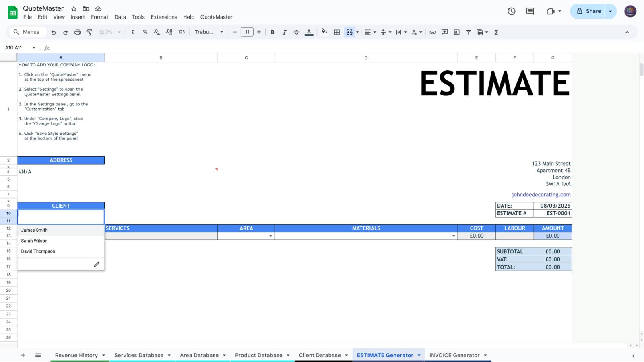Open the text color picker
The height and width of the screenshot is (362, 644).
point(309,32)
